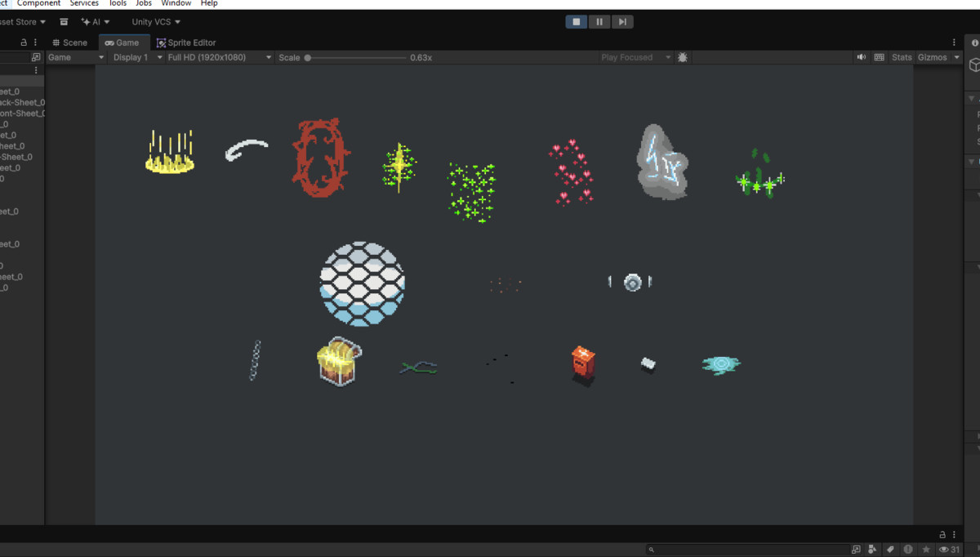Open the three-dot menu beside the top-left lock
The image size is (980, 557).
[x=35, y=42]
